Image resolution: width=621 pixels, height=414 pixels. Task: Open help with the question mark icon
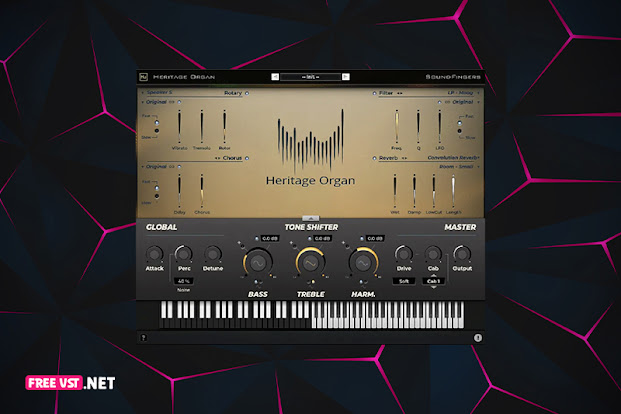pyautogui.click(x=144, y=338)
